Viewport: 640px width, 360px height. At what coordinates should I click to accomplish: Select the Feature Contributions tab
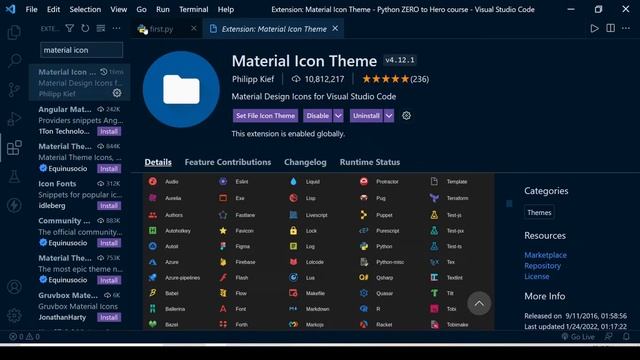point(228,162)
